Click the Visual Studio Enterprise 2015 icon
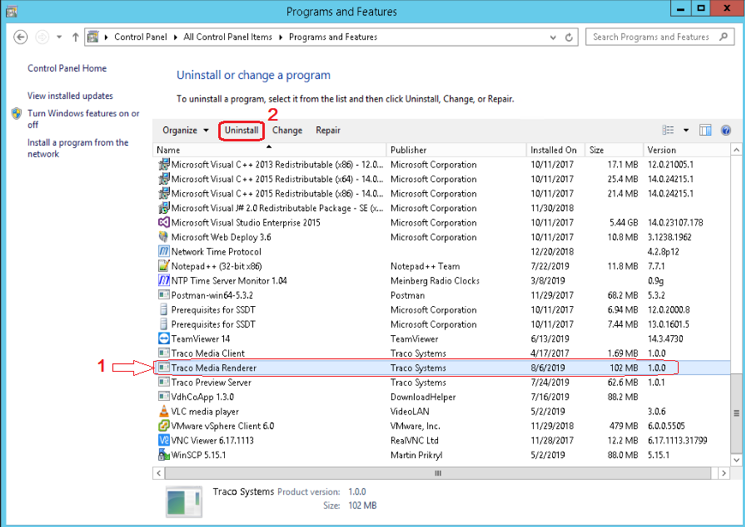The width and height of the screenshot is (745, 527). tap(164, 222)
